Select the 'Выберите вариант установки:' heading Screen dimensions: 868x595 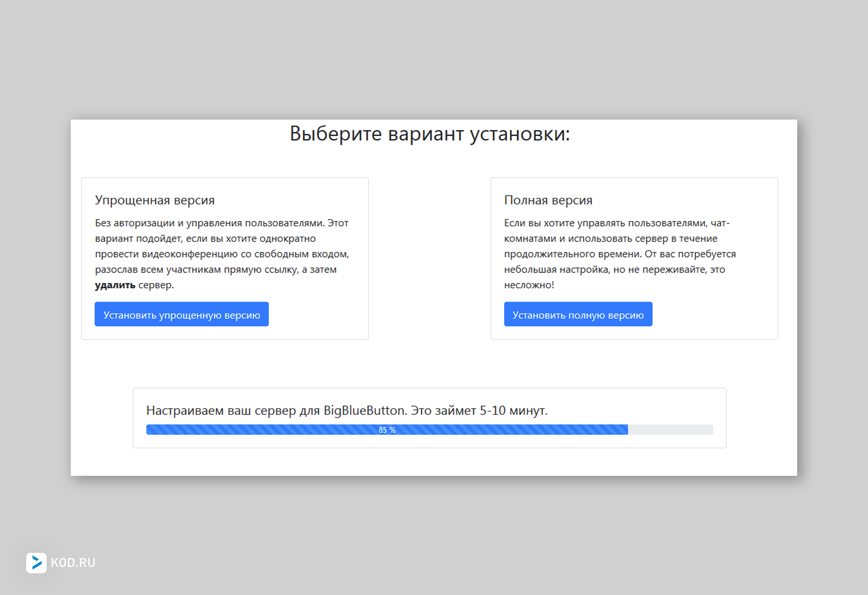click(430, 134)
